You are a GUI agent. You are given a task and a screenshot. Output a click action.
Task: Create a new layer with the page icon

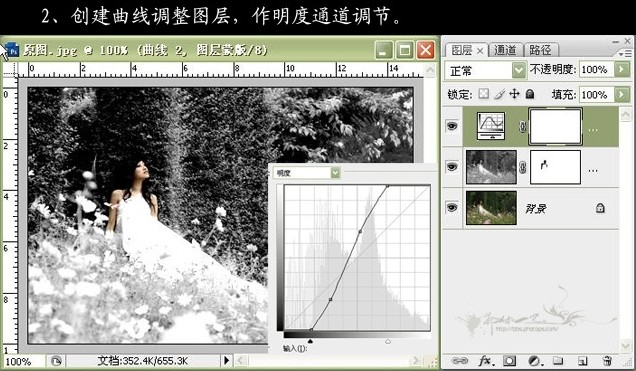tap(582, 360)
